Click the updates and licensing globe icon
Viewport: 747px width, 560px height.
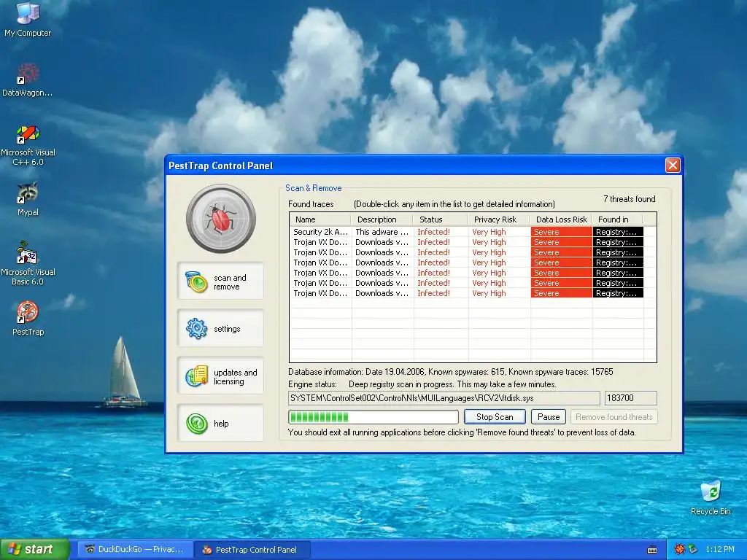(x=196, y=376)
